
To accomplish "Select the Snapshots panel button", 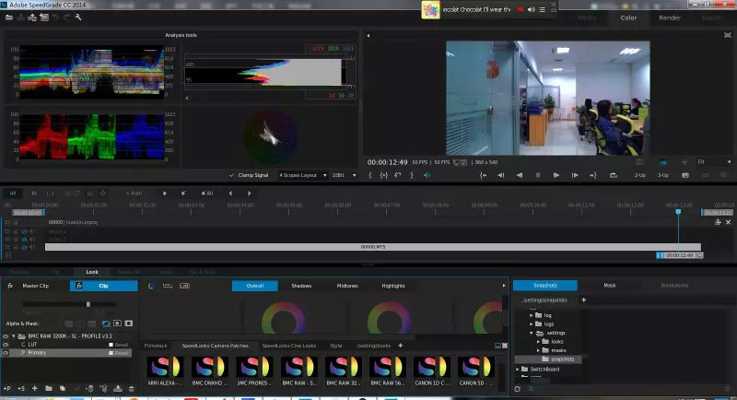I will coord(545,285).
